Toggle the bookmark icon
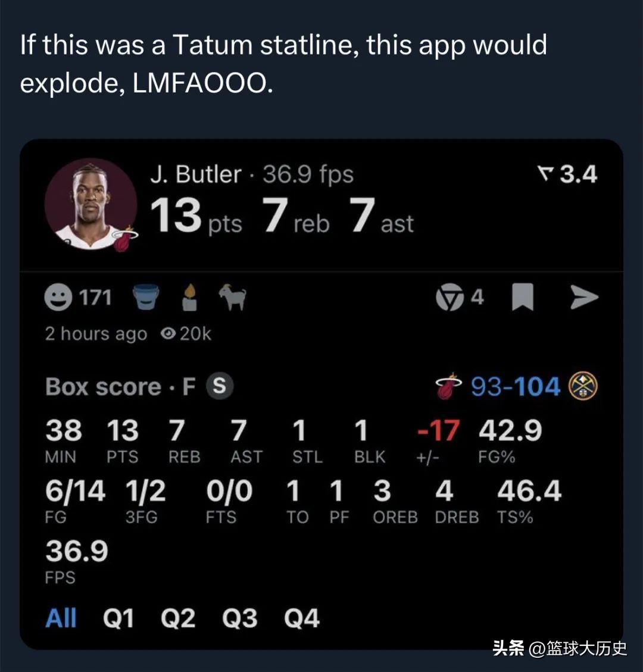This screenshot has height=672, width=643. pyautogui.click(x=523, y=298)
